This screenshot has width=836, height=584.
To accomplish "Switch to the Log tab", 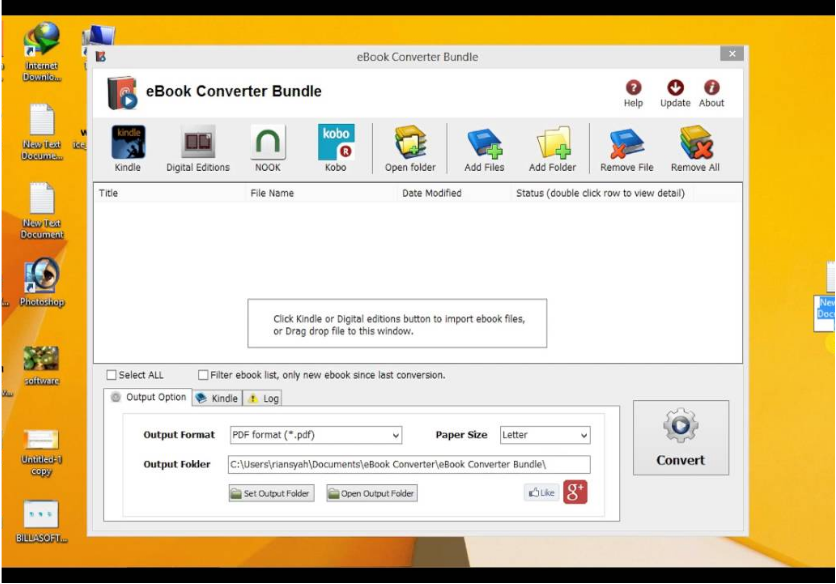I will 263,398.
